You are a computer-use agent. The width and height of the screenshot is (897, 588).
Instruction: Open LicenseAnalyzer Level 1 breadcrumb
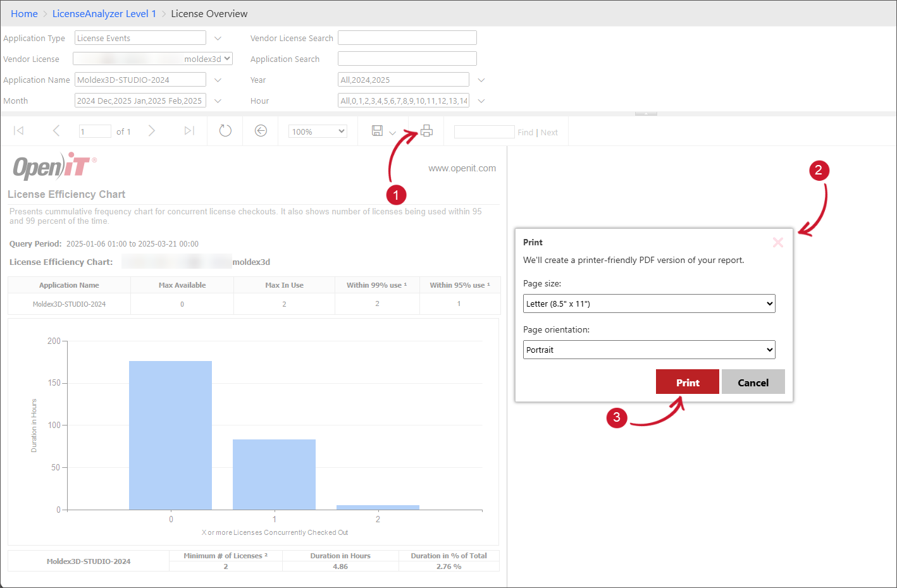click(x=104, y=14)
